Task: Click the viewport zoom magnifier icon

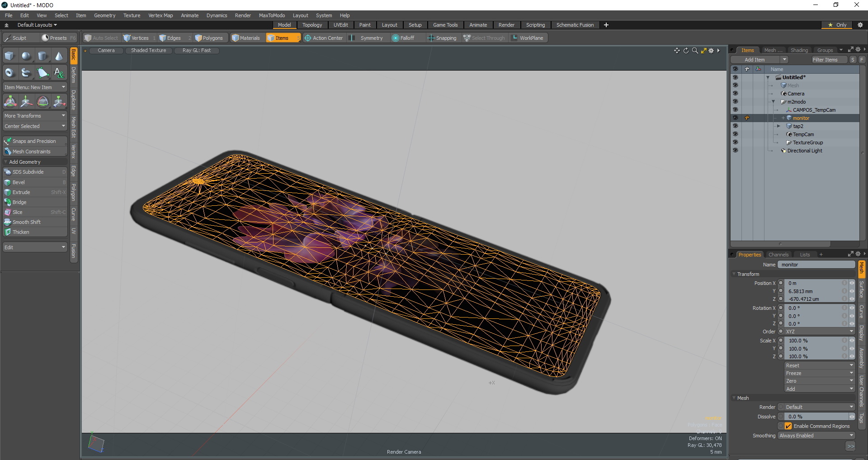Action: (695, 51)
